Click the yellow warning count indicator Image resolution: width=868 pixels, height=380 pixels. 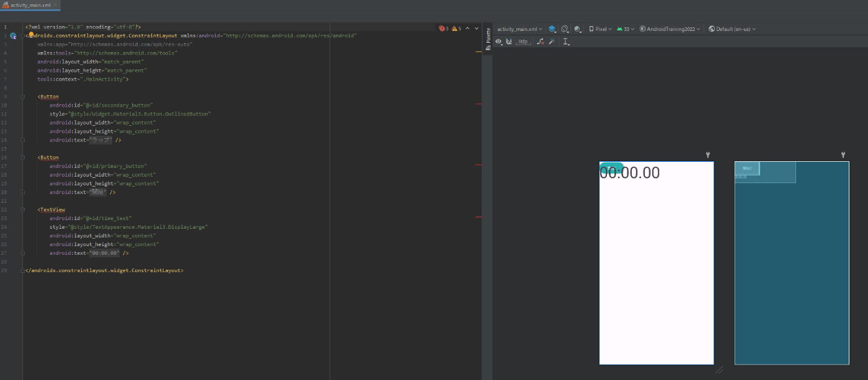(456, 29)
